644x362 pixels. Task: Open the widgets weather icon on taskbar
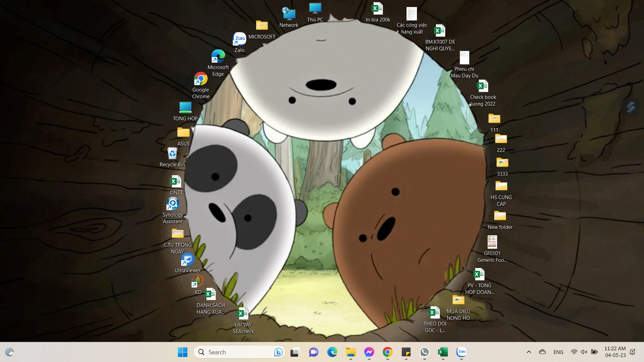coord(9,352)
